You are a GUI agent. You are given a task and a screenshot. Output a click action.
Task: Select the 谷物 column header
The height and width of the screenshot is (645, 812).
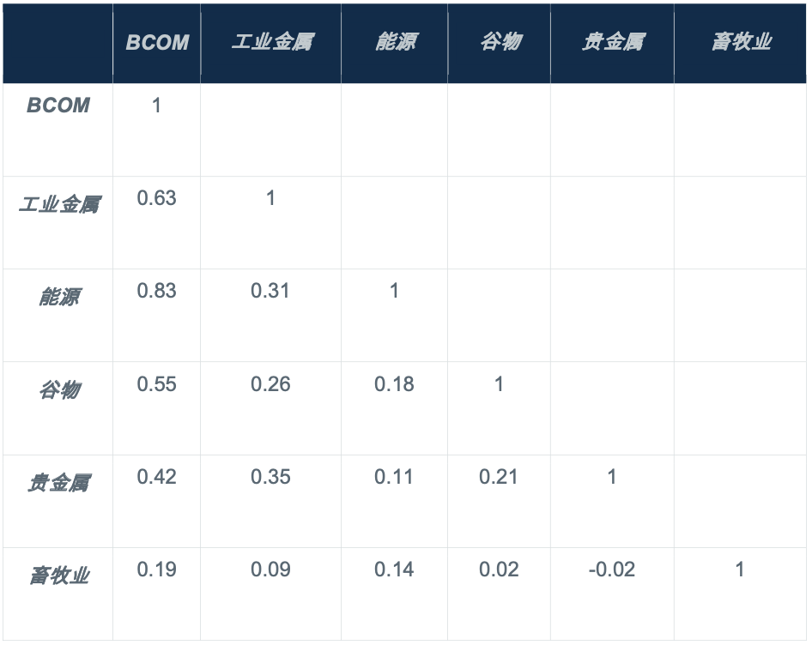click(x=500, y=43)
